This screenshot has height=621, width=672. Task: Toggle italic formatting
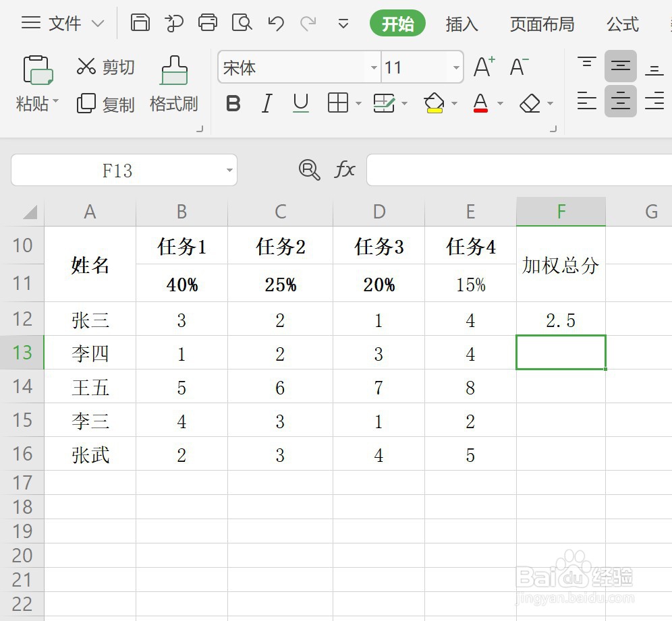(267, 103)
